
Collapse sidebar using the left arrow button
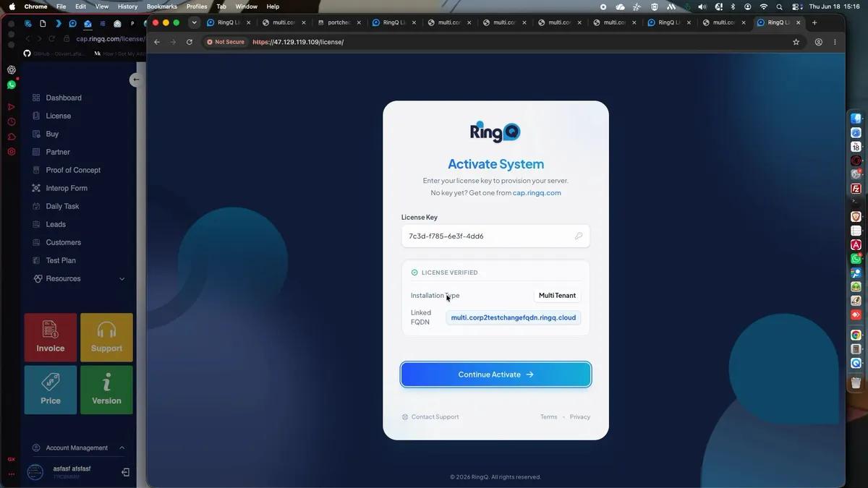click(x=135, y=80)
